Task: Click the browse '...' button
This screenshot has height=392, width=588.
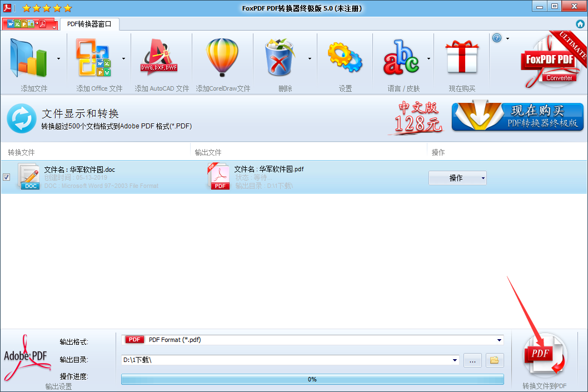Action: click(472, 360)
